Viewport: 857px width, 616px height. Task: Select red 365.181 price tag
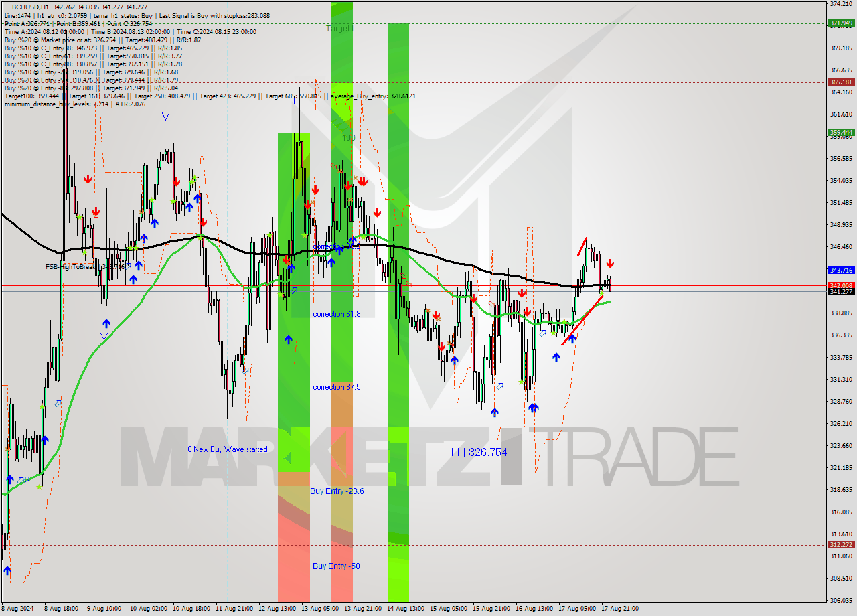tap(841, 82)
